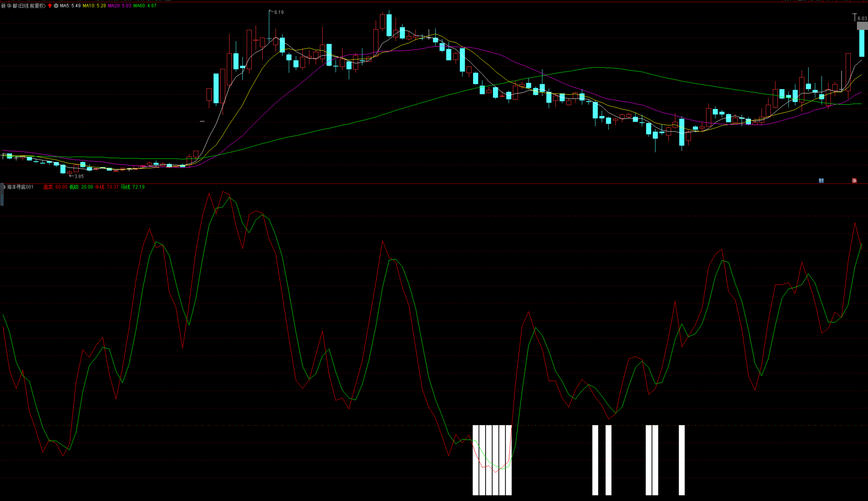Click the red up-arrow icon beside the stock title
The height and width of the screenshot is (501, 868).
click(50, 5)
